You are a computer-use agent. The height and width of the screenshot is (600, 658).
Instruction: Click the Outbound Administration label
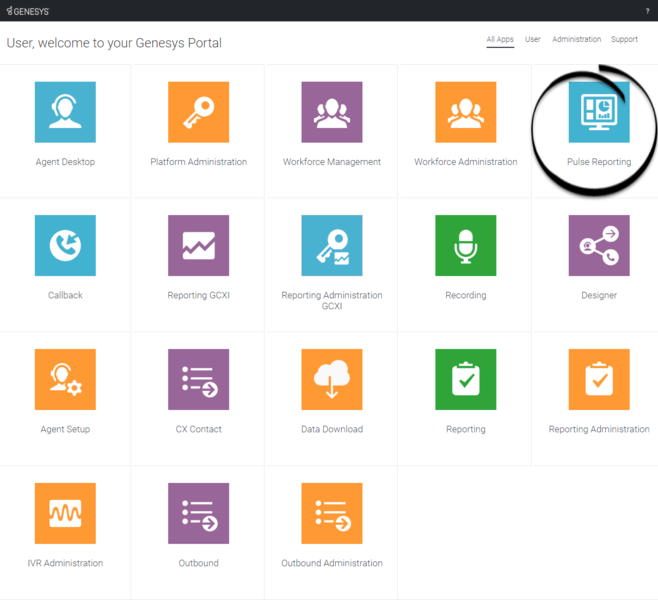pos(332,563)
